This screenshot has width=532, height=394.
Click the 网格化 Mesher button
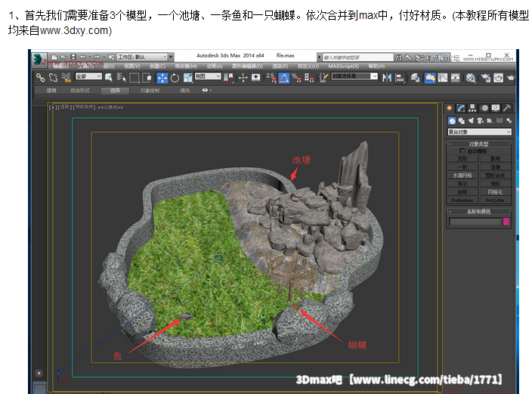pyautogui.click(x=495, y=192)
